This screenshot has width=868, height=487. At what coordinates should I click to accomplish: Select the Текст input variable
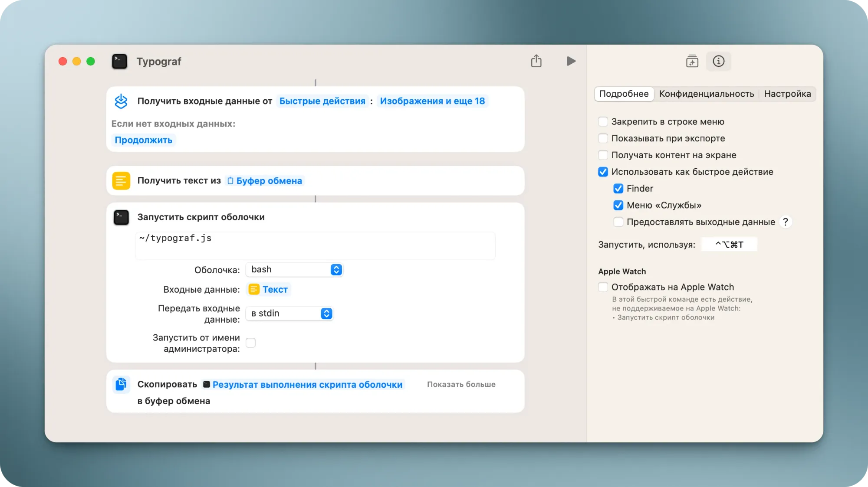[268, 289]
